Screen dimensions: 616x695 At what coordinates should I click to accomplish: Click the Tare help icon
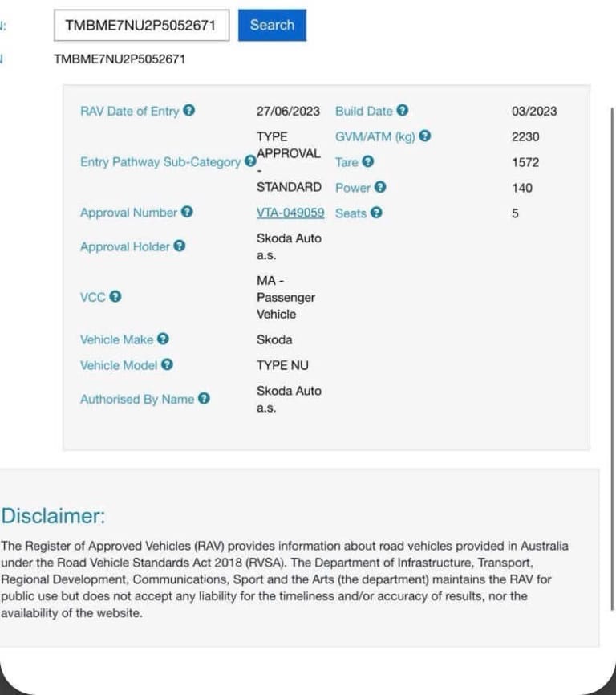[x=367, y=161]
